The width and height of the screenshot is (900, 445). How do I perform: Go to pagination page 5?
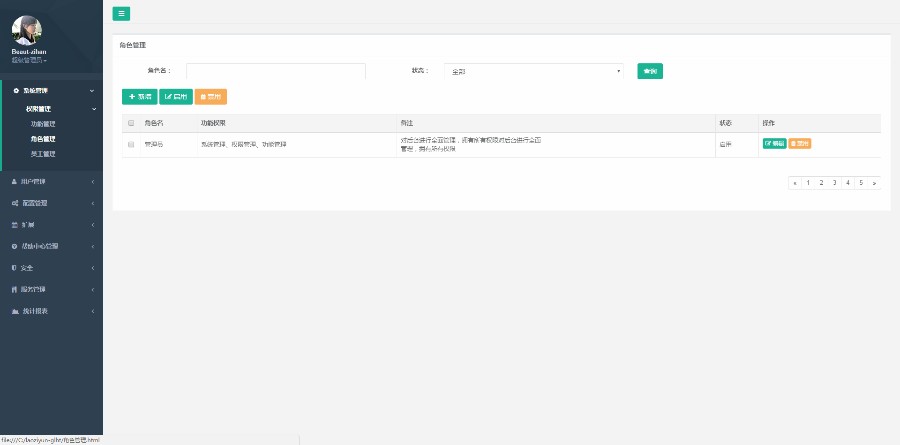point(861,183)
